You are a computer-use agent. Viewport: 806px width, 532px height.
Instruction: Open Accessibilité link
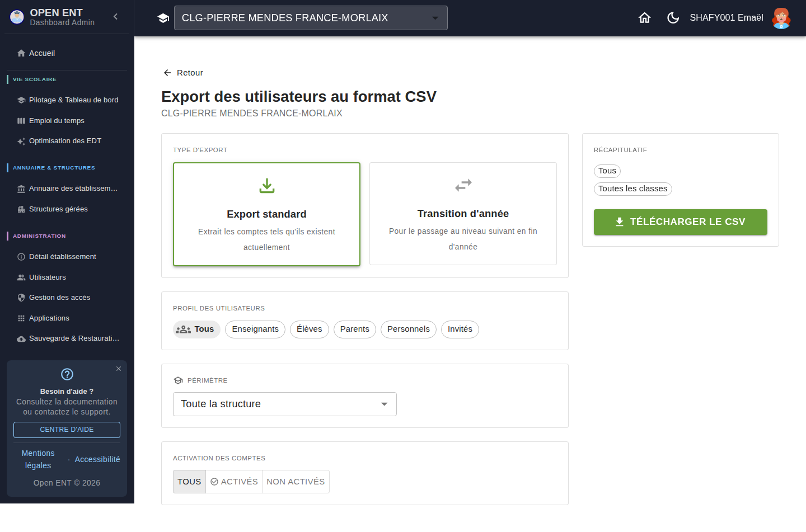pyautogui.click(x=97, y=459)
